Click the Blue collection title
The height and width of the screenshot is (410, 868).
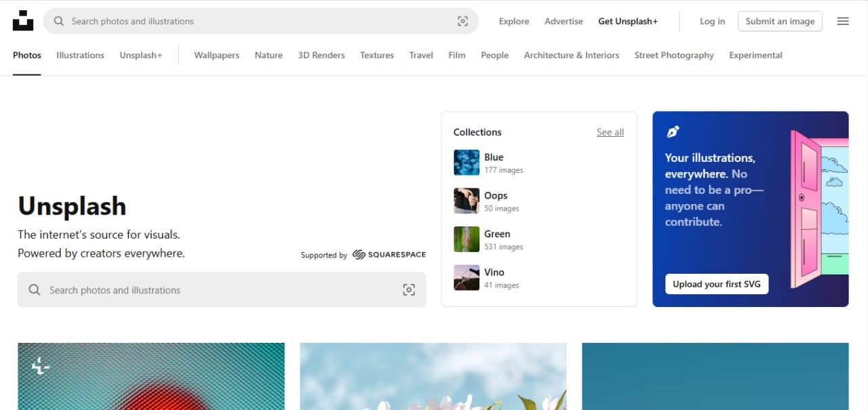point(494,157)
